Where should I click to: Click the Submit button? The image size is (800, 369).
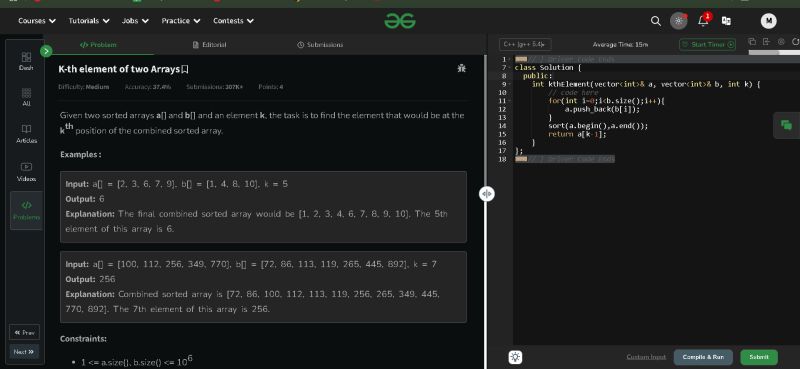759,357
